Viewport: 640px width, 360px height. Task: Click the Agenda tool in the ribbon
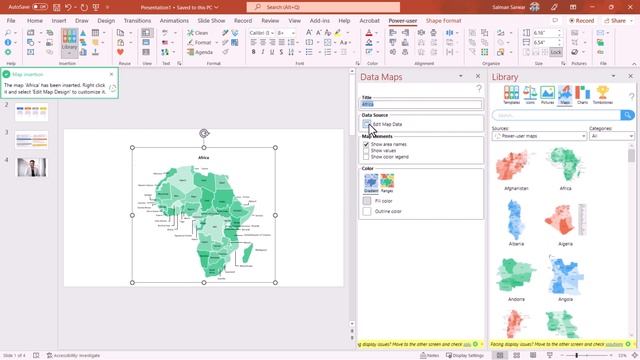(200, 52)
